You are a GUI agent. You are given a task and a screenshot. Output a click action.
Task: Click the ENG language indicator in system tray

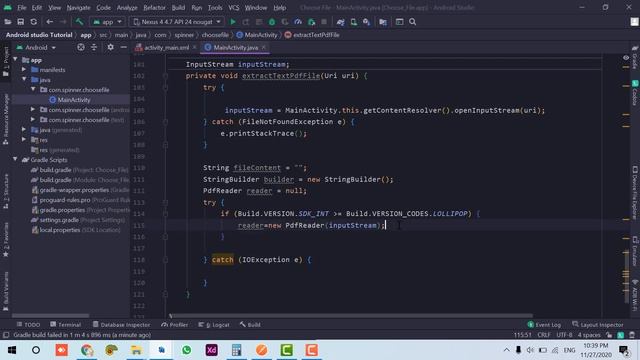pyautogui.click(x=569, y=350)
